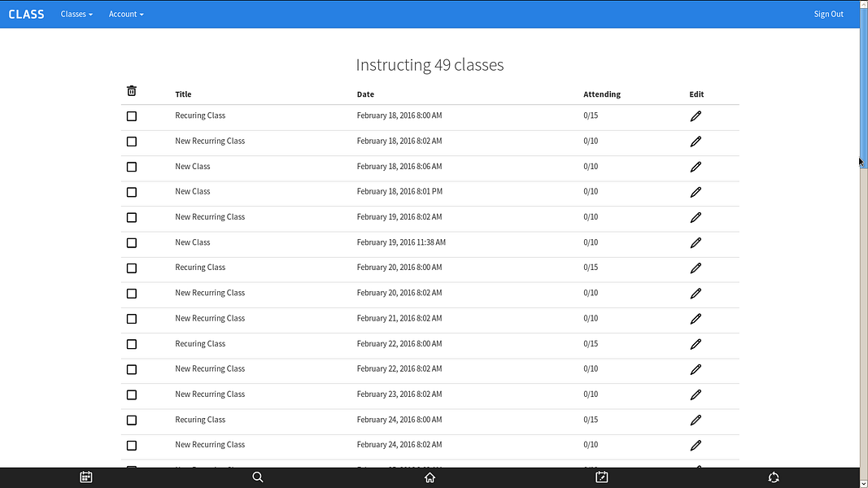Open the checked calendar icon in bottom bar
Viewport: 868px width, 488px height.
click(602, 477)
